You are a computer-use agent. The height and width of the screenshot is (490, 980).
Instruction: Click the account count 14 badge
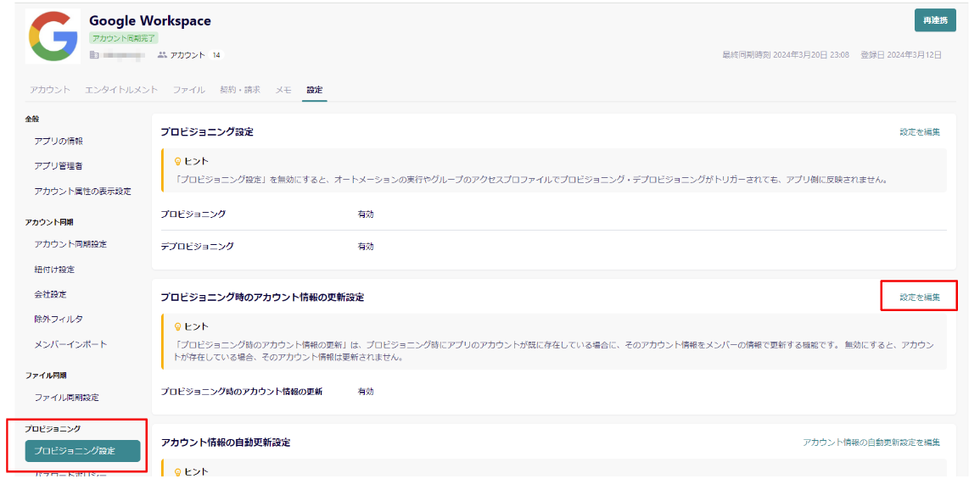pyautogui.click(x=216, y=55)
